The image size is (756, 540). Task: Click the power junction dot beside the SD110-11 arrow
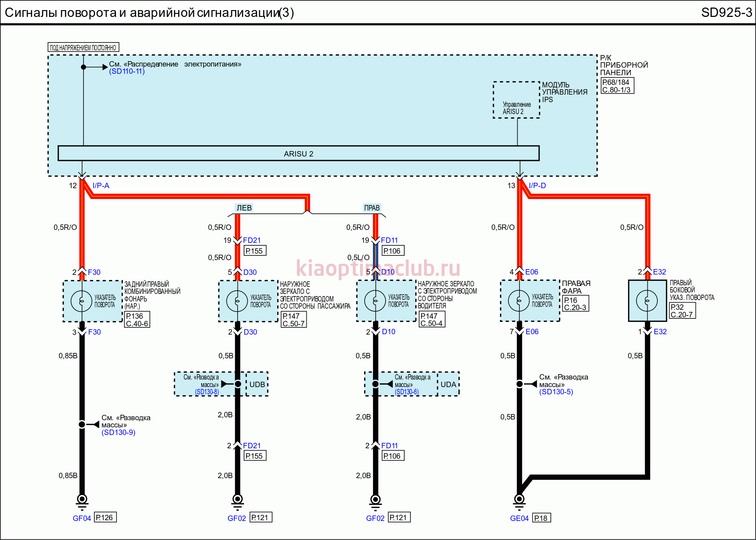84,67
